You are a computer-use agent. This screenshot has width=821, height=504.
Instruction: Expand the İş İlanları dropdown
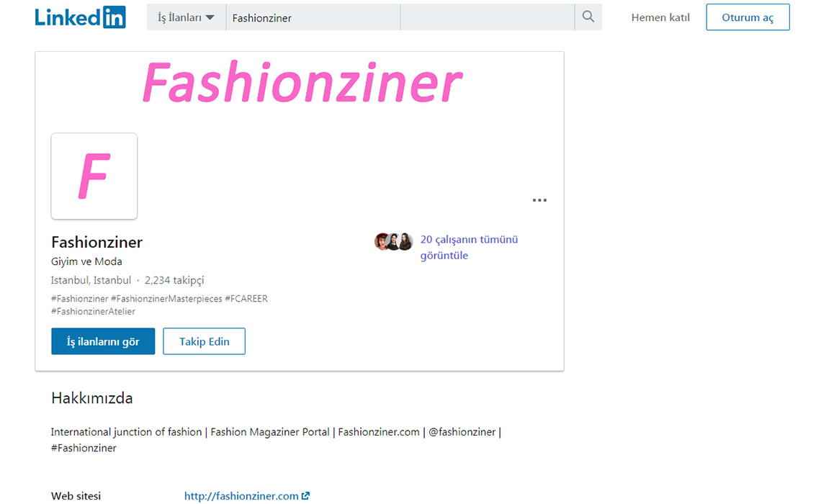(187, 18)
